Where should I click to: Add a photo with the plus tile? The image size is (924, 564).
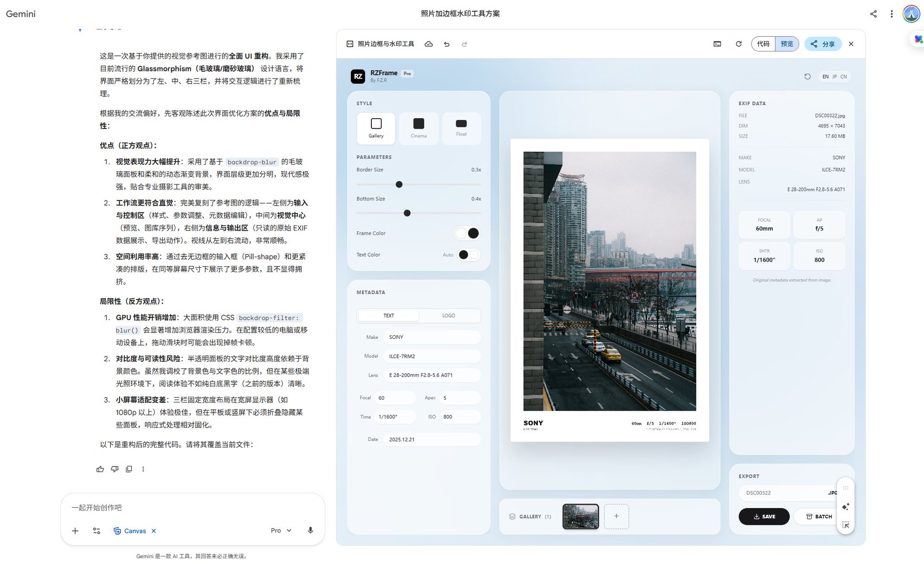[x=616, y=517]
